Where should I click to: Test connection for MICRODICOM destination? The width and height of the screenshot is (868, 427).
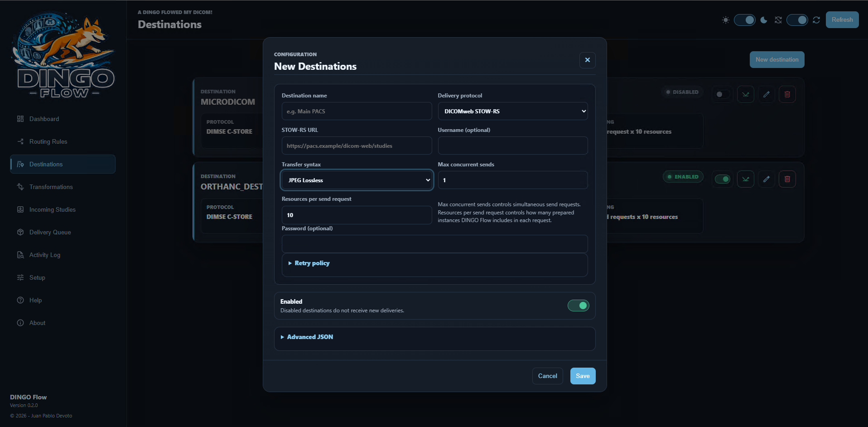pyautogui.click(x=746, y=94)
